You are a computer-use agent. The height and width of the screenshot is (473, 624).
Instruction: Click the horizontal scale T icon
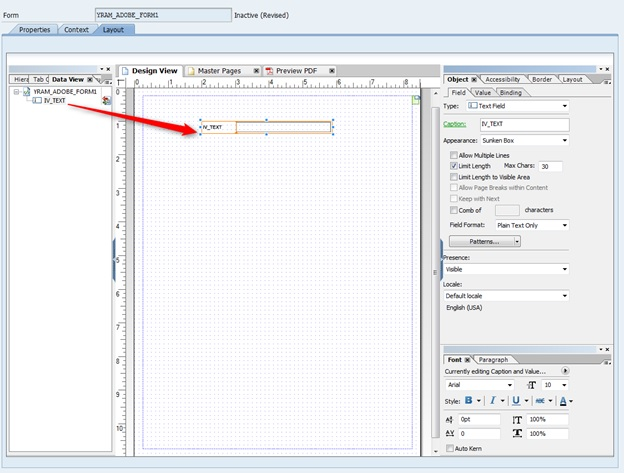(x=517, y=433)
